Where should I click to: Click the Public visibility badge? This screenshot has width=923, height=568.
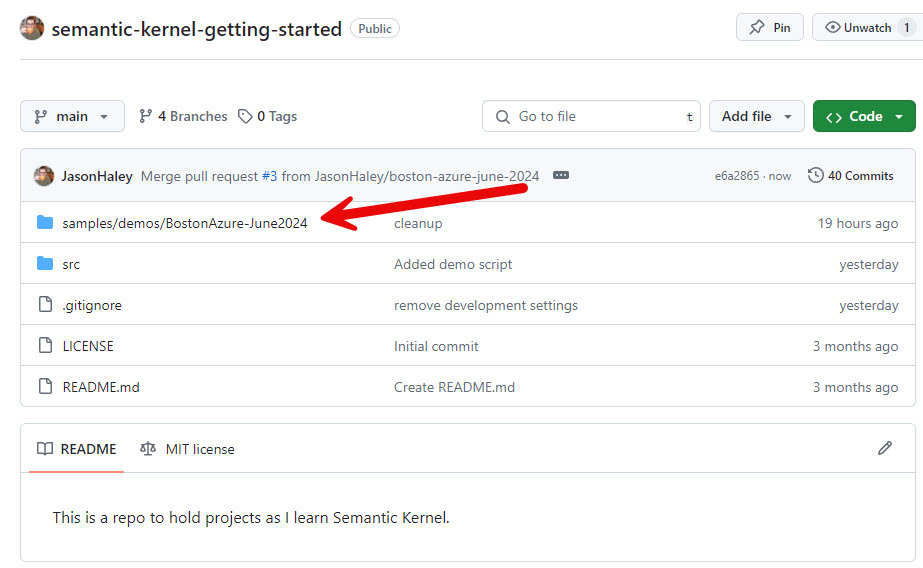point(375,28)
